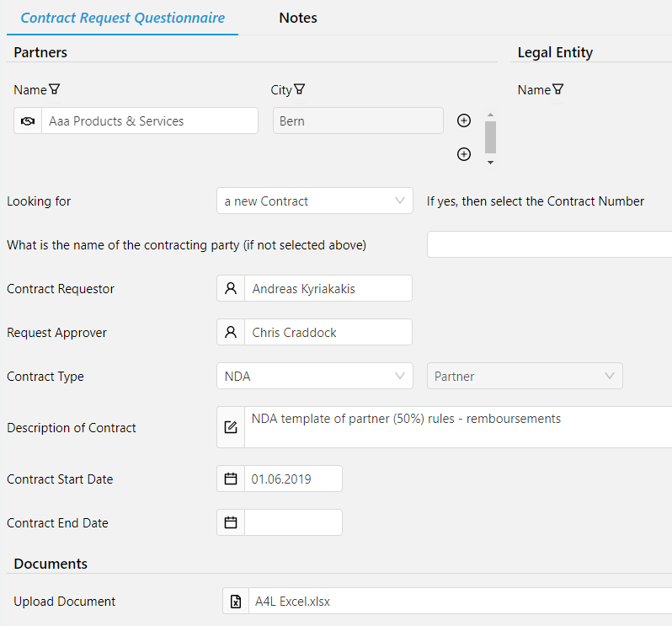Viewport: 672px width, 626px height.
Task: Open the Contract Start Date calendar picker
Action: 231,479
